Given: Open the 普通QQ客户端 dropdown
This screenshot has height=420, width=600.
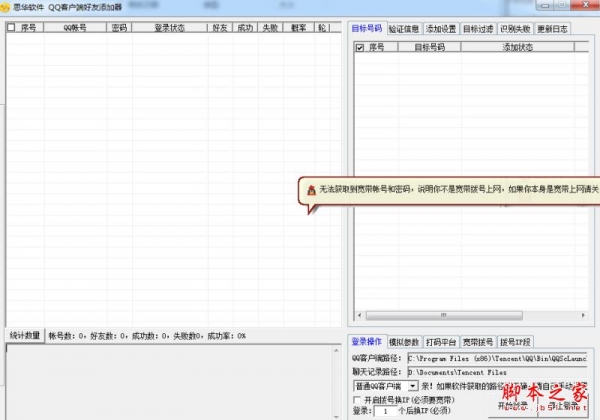Looking at the screenshot, I should 412,386.
